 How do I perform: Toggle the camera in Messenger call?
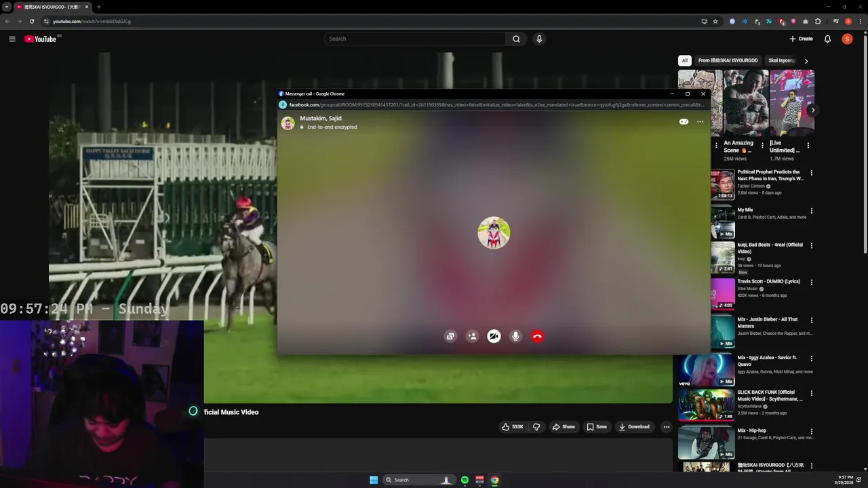point(494,336)
